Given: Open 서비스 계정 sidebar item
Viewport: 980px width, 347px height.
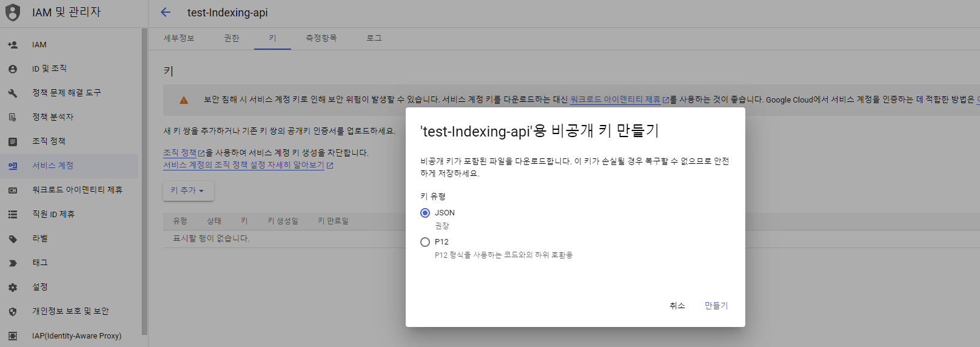Looking at the screenshot, I should point(69,166).
